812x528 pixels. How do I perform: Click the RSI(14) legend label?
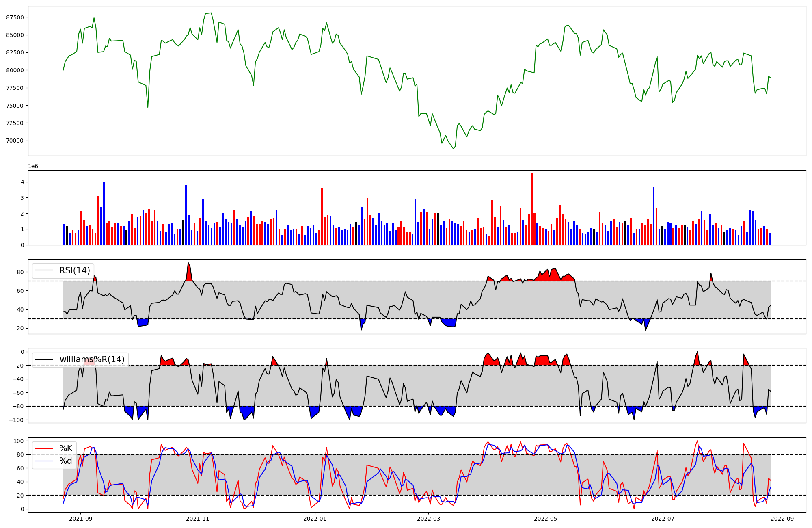[75, 270]
